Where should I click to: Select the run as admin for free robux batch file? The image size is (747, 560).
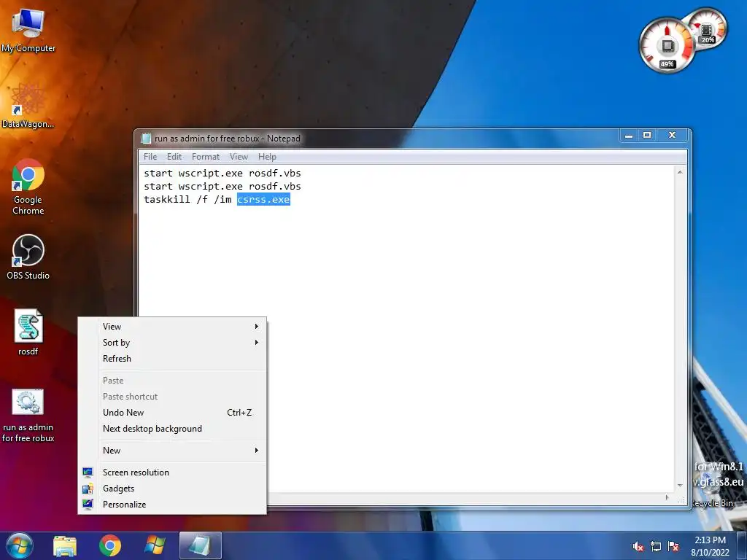(28, 415)
